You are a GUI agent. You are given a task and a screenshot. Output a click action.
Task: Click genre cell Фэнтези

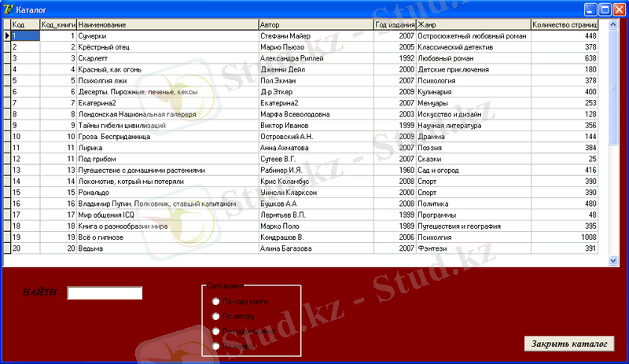[474, 248]
